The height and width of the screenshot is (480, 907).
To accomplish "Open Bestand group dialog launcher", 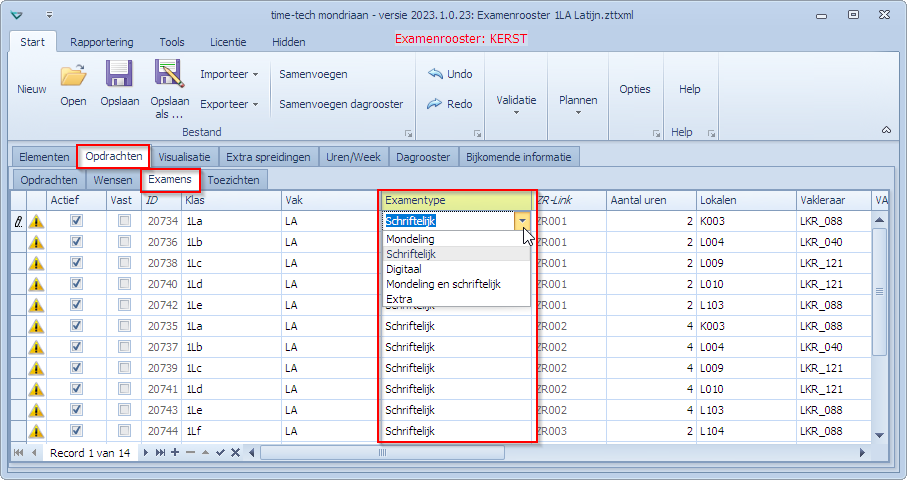I will [x=408, y=134].
